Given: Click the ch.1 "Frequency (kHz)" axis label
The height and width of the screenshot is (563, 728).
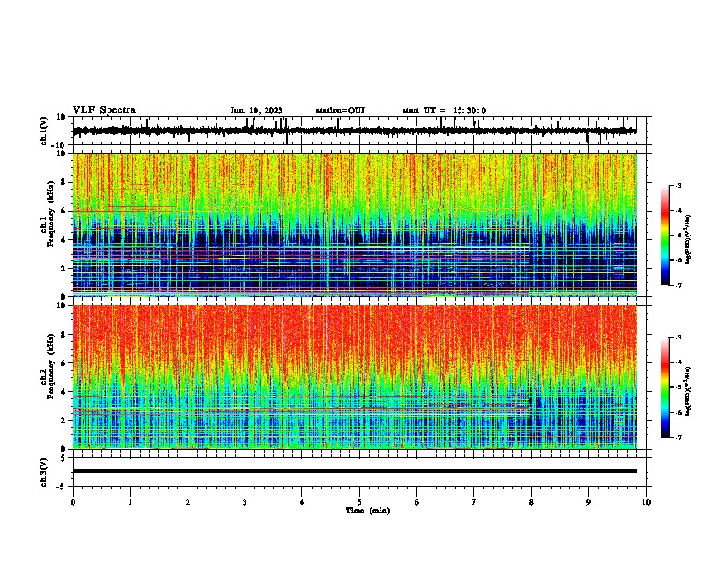Looking at the screenshot, I should (x=49, y=213).
